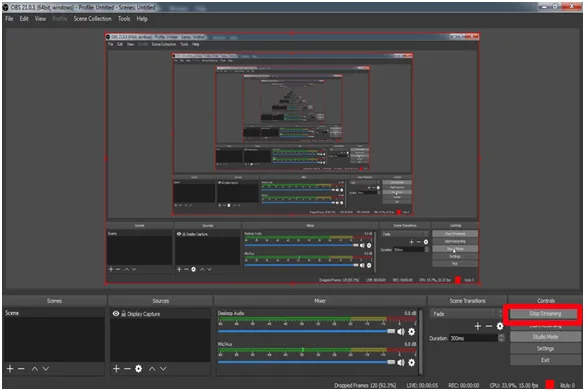Add a new scene with plus icon
This screenshot has width=585, height=391.
(x=10, y=369)
